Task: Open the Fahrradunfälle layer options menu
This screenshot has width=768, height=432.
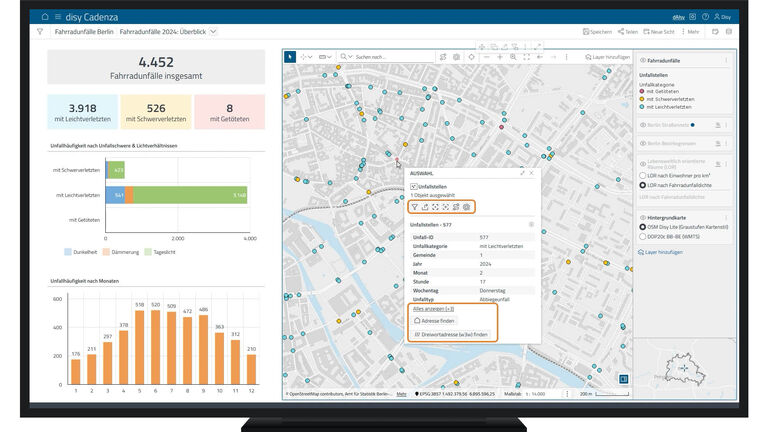Action: (x=726, y=60)
